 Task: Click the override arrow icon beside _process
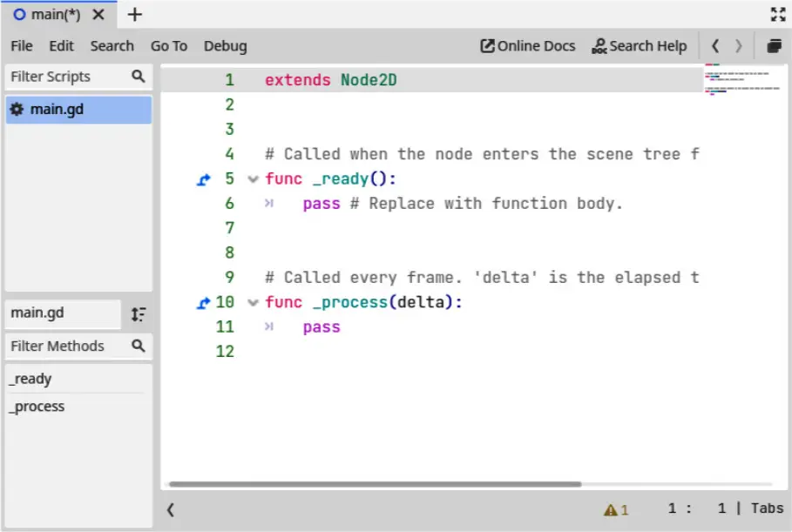(x=204, y=303)
